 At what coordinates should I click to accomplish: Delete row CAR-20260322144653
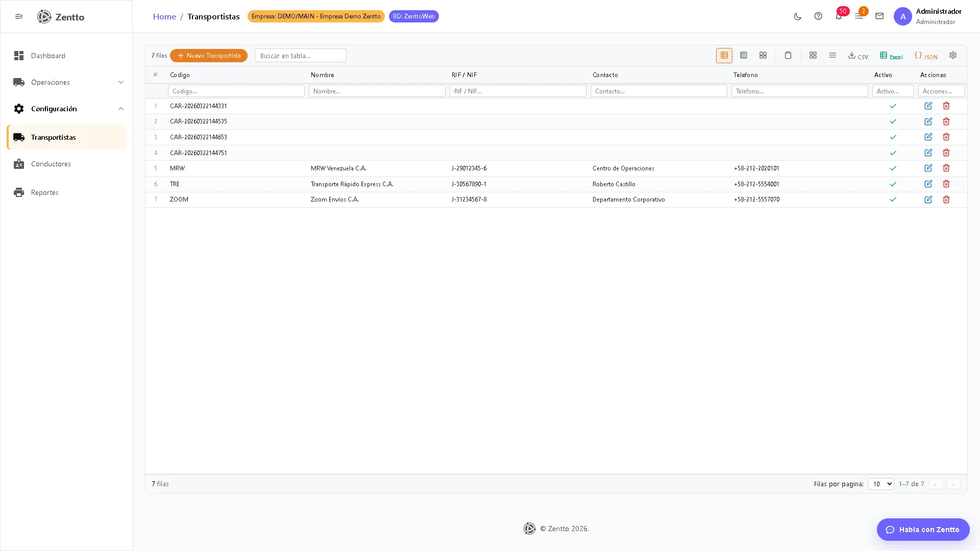pyautogui.click(x=946, y=137)
